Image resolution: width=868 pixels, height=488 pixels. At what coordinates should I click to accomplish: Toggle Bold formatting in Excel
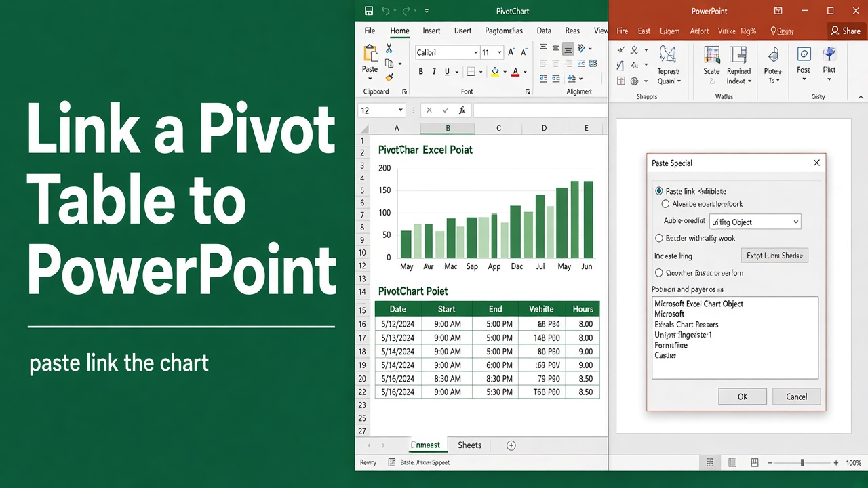point(421,72)
